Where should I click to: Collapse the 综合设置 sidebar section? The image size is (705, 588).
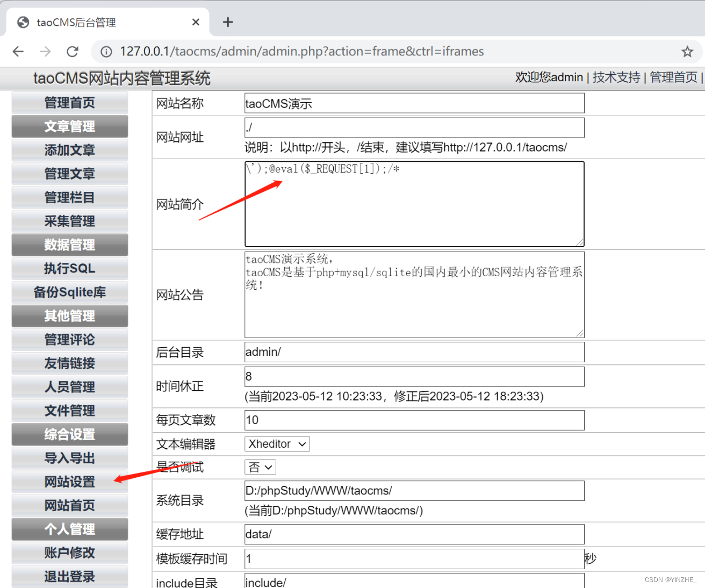[x=70, y=434]
